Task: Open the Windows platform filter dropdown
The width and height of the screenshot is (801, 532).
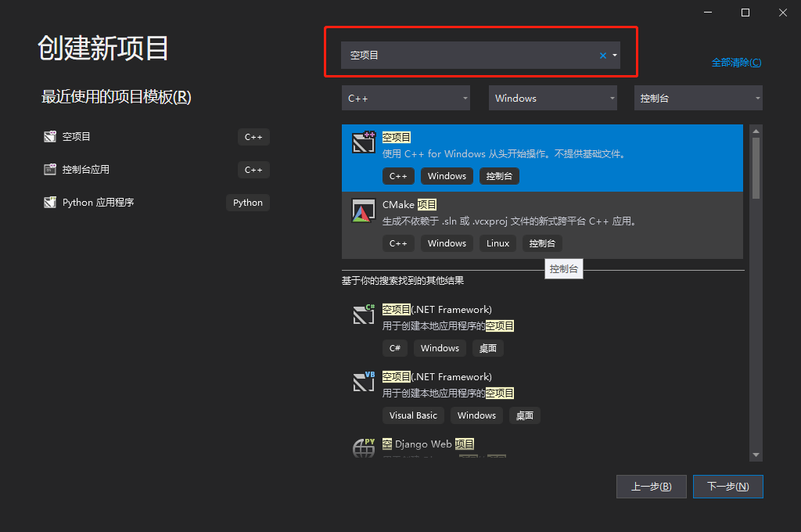Action: 553,98
